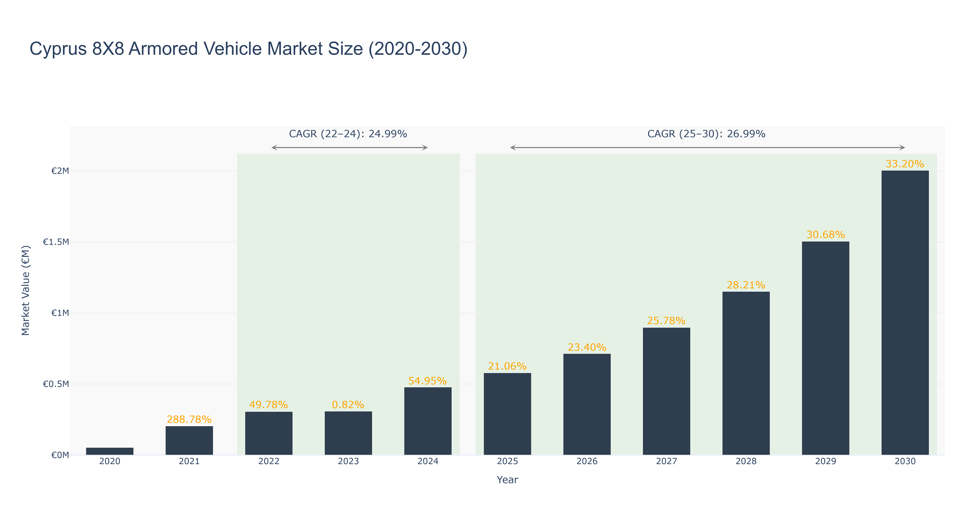Screen dimensions: 980x525
Task: Click the 28.21% growth label
Action: [746, 285]
